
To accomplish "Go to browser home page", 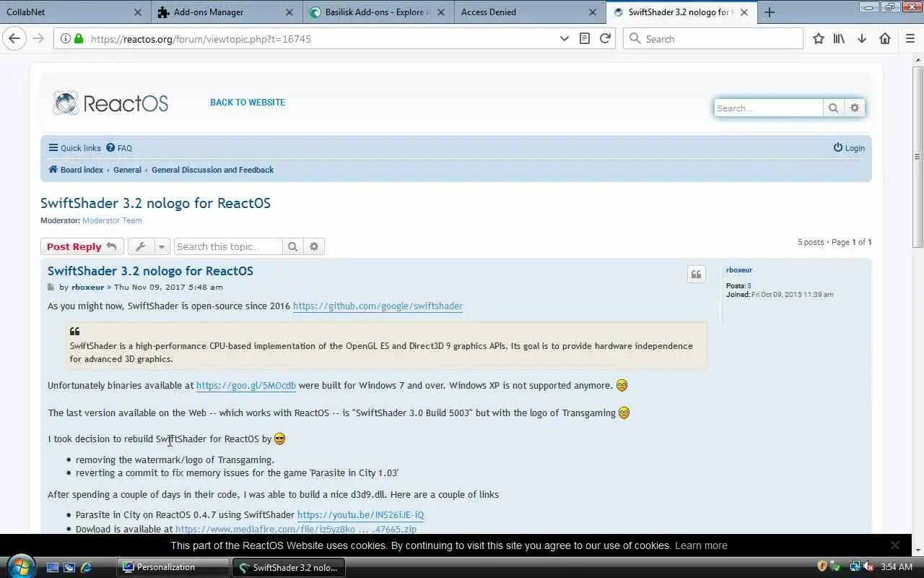I will click(885, 39).
